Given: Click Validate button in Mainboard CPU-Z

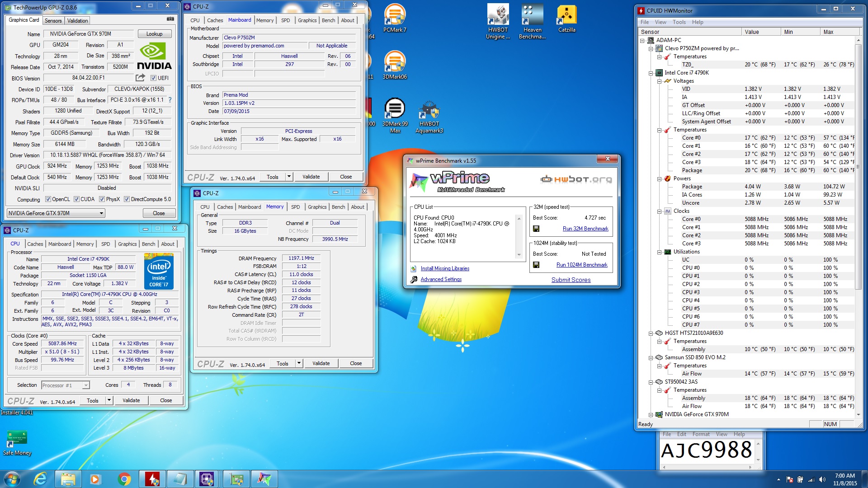Looking at the screenshot, I should [311, 177].
